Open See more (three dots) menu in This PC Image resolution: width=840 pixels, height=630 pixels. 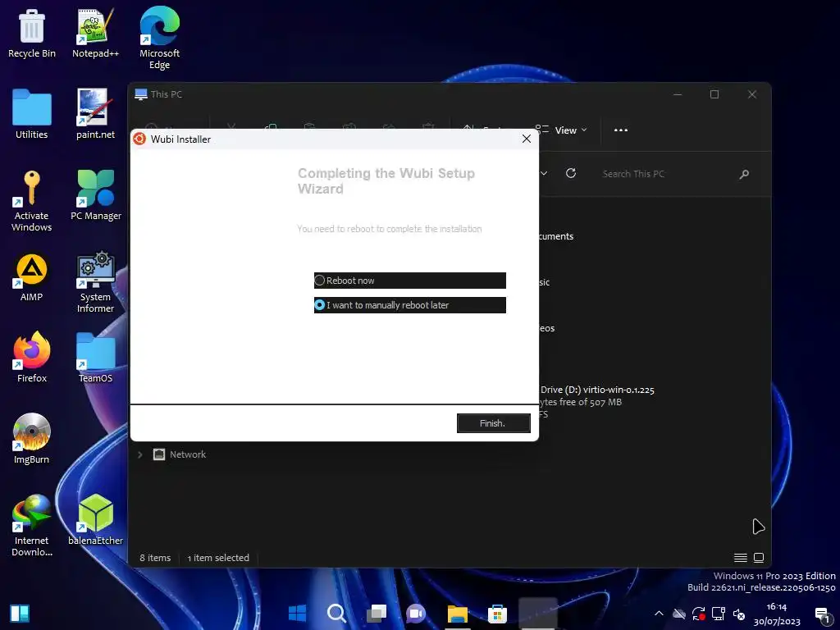click(621, 130)
